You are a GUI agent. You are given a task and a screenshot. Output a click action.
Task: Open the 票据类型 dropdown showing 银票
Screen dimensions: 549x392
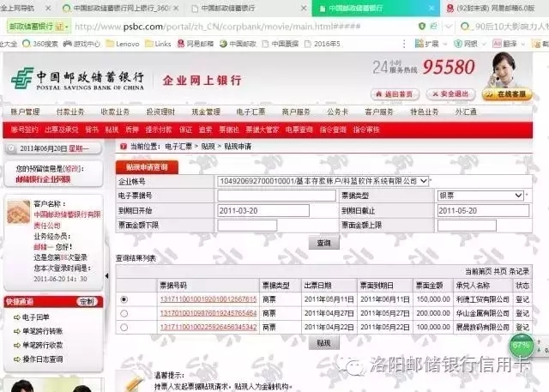[x=480, y=196]
